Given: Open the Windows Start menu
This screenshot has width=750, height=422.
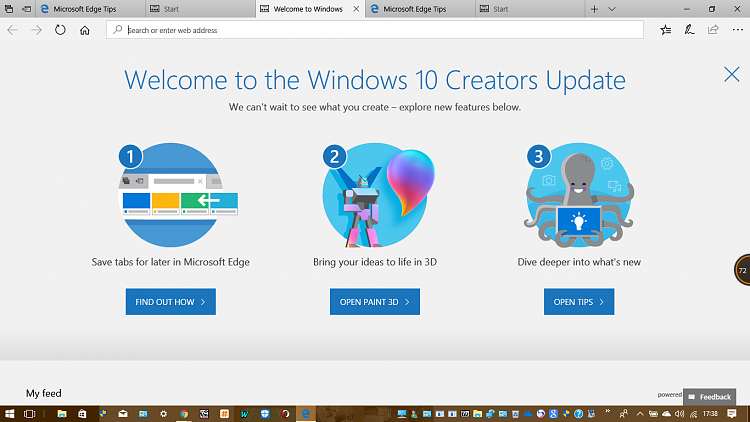Looking at the screenshot, I should click(9, 414).
